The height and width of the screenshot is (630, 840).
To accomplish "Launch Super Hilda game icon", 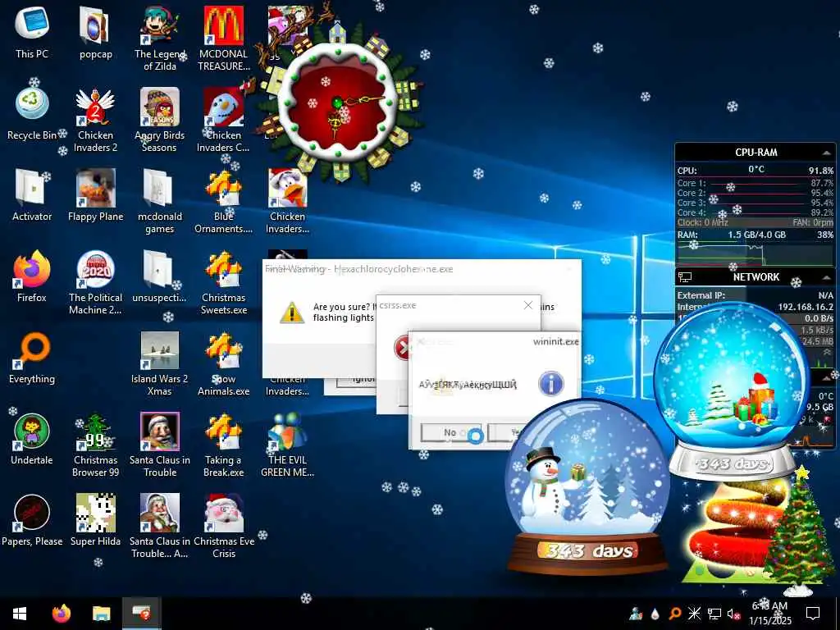I will point(95,521).
